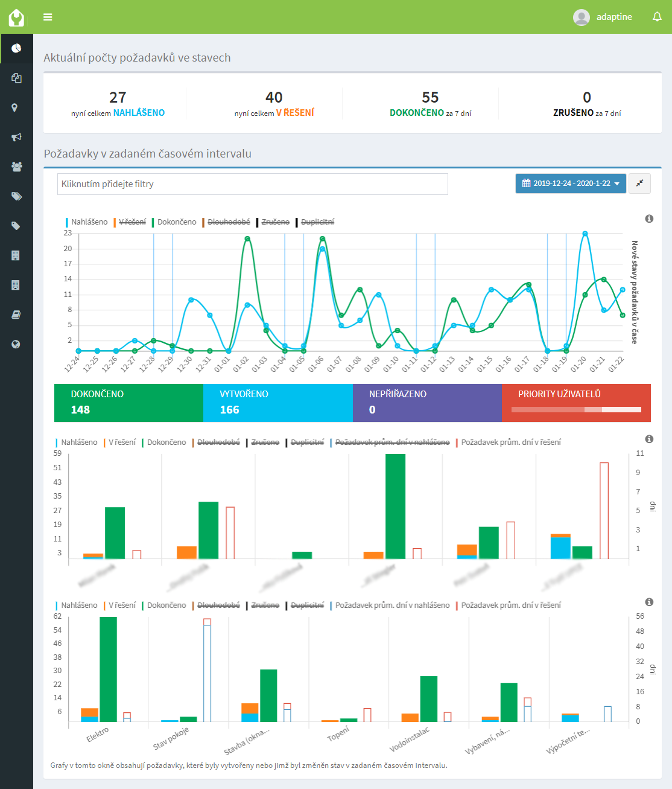Viewport: 672px width, 789px height.
Task: Click the DOKONČENO 148 summary panel
Action: tap(128, 403)
